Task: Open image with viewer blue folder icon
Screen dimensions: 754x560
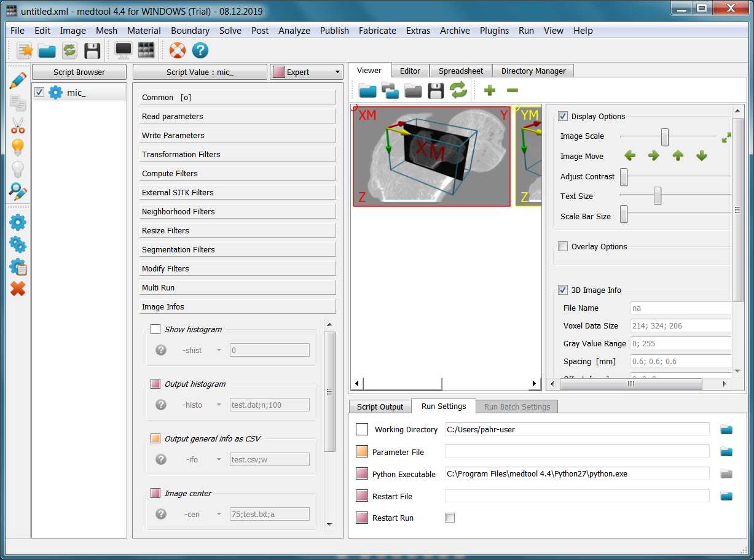Action: [367, 91]
